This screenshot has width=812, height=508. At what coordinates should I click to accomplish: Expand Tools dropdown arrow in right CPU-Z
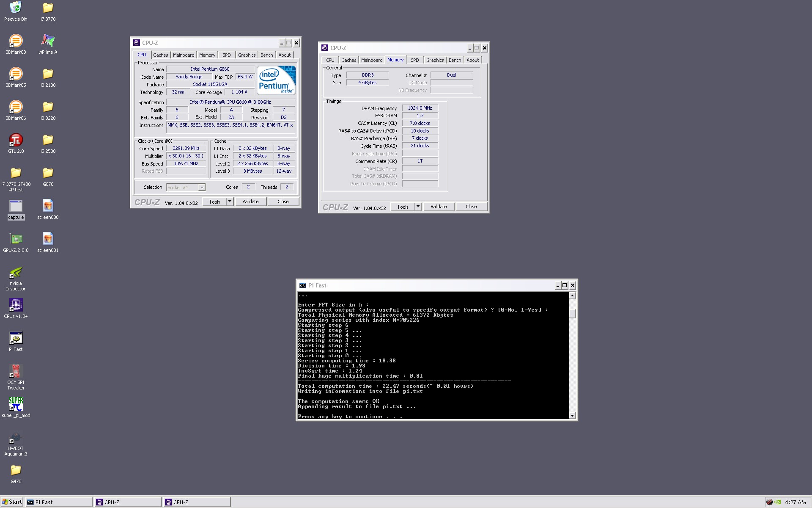[418, 207]
